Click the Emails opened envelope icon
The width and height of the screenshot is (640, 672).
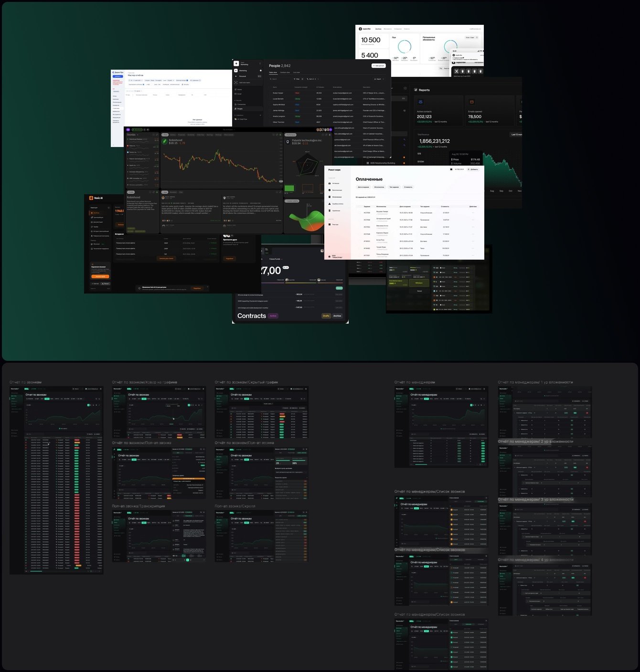click(472, 102)
